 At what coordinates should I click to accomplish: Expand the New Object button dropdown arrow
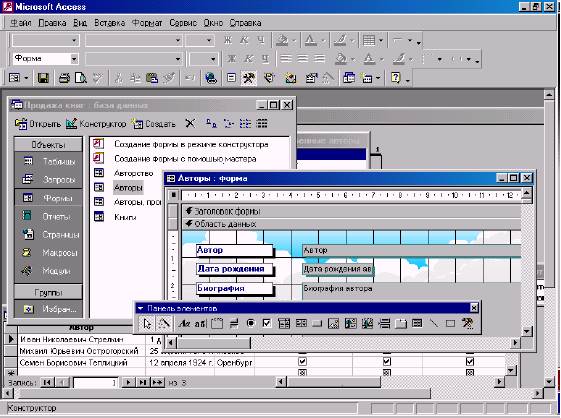click(378, 78)
